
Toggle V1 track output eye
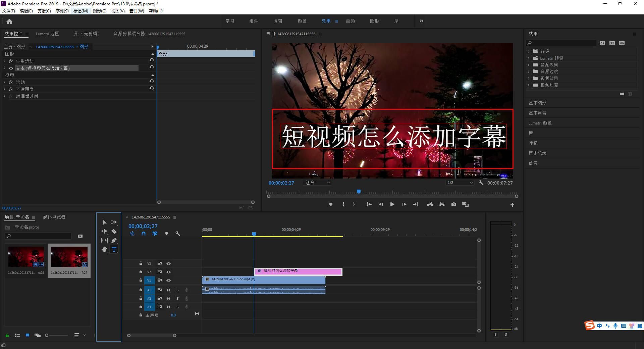[168, 281]
